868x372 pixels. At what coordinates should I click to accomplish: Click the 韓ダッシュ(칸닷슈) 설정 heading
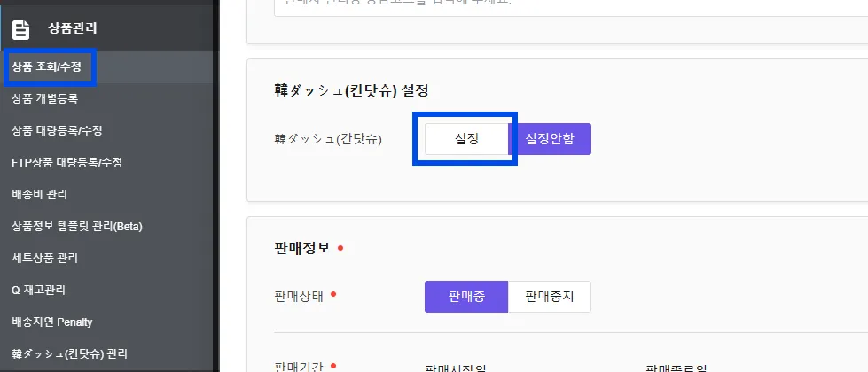[x=351, y=90]
